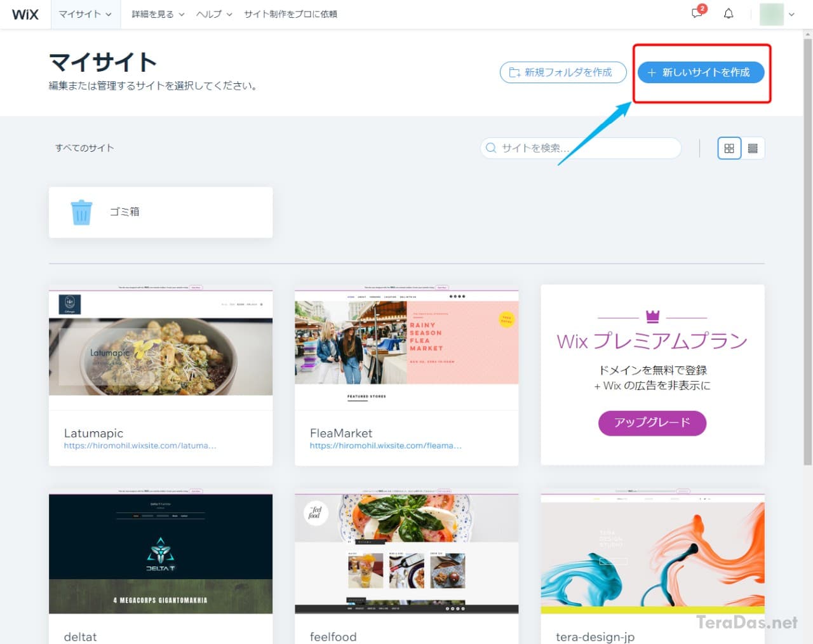Click 新しいサイトを作成 button

coord(701,72)
